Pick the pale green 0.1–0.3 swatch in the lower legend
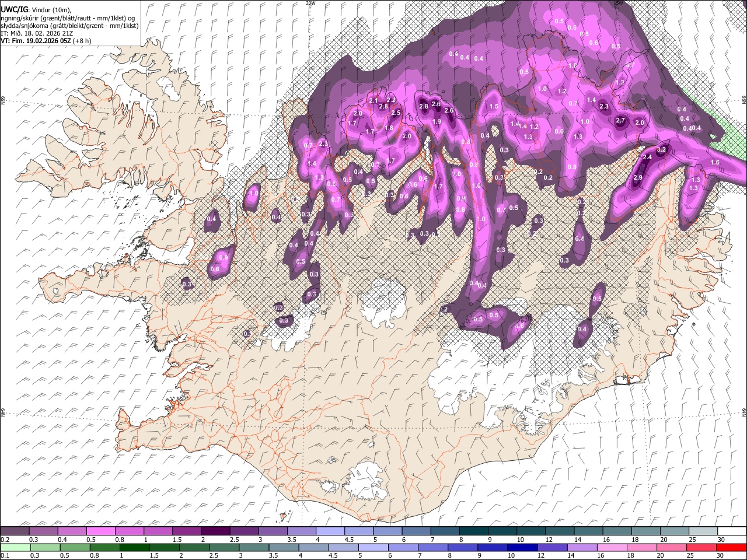The width and height of the screenshot is (747, 560). (x=15, y=547)
